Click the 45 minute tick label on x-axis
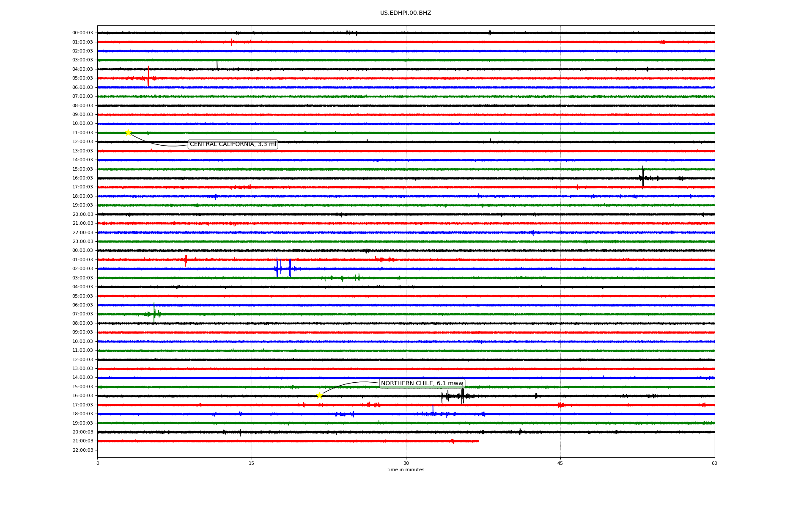 point(560,463)
